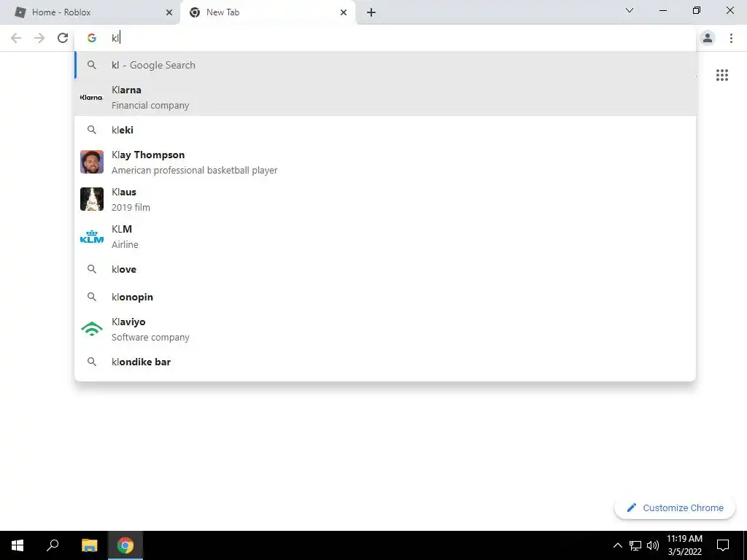Viewport: 747px width, 560px height.
Task: Select the KLM suggestion
Action: 385,236
